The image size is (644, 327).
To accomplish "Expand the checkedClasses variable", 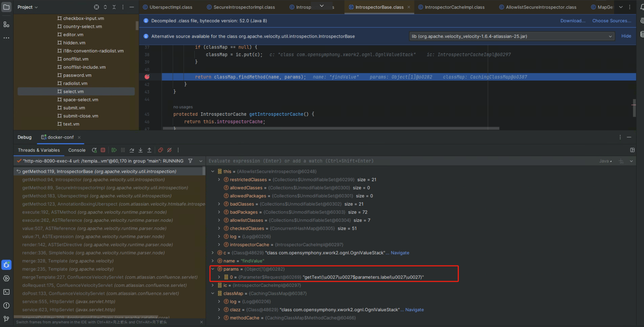I will 219,229.
